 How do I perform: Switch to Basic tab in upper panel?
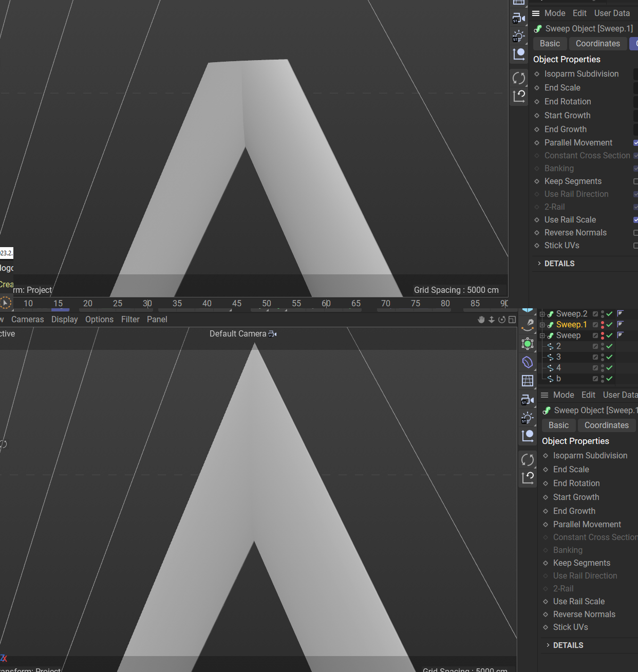coord(550,44)
